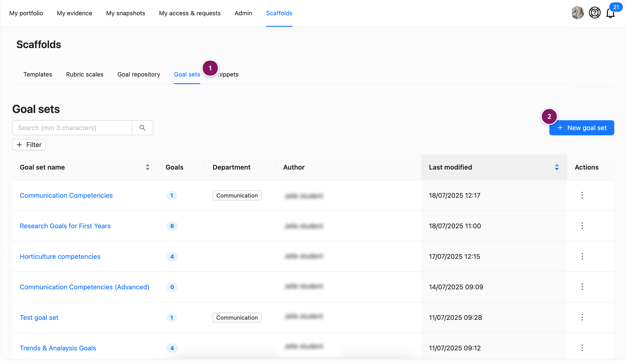Expand the Filter options
This screenshot has width=626, height=364.
(29, 145)
